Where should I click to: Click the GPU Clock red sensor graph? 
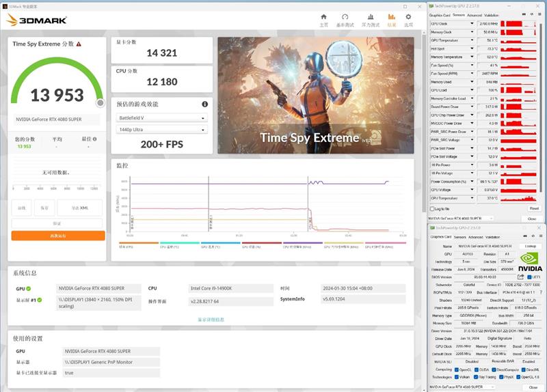point(518,24)
